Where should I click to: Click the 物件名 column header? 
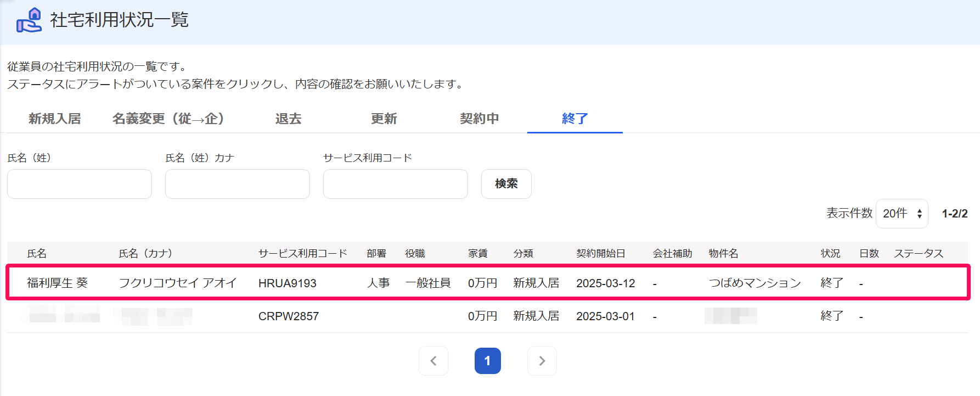[723, 253]
